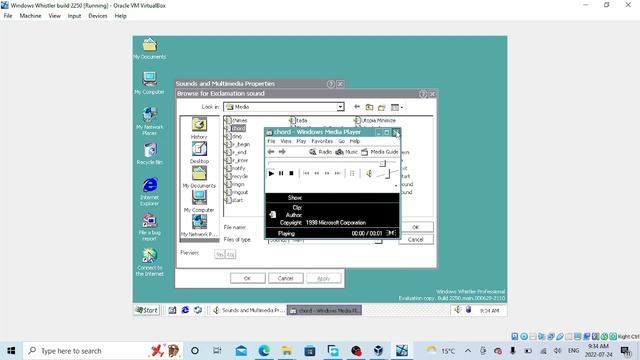Screen dimensions: 640x360
Task: Open the Help menu in Media Player
Action: (x=355, y=141)
